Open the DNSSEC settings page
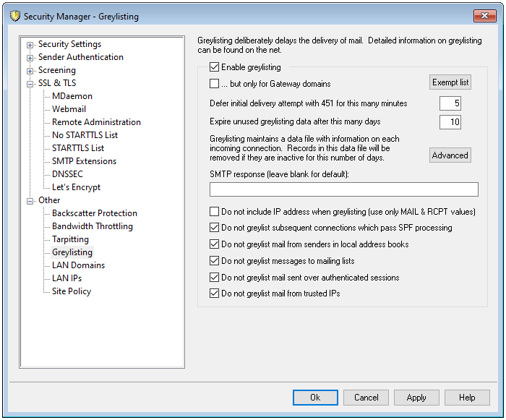Screen dimensions: 506x420 [69, 174]
